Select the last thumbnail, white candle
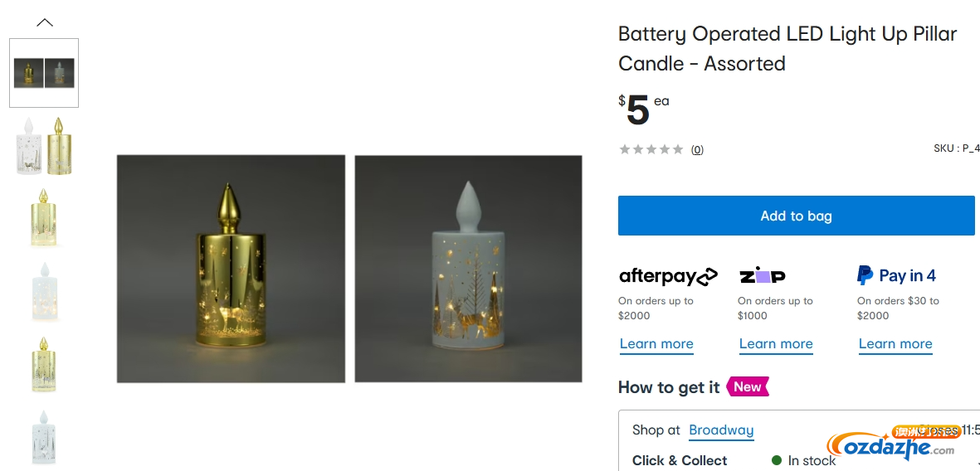This screenshot has height=471, width=980. (x=44, y=438)
